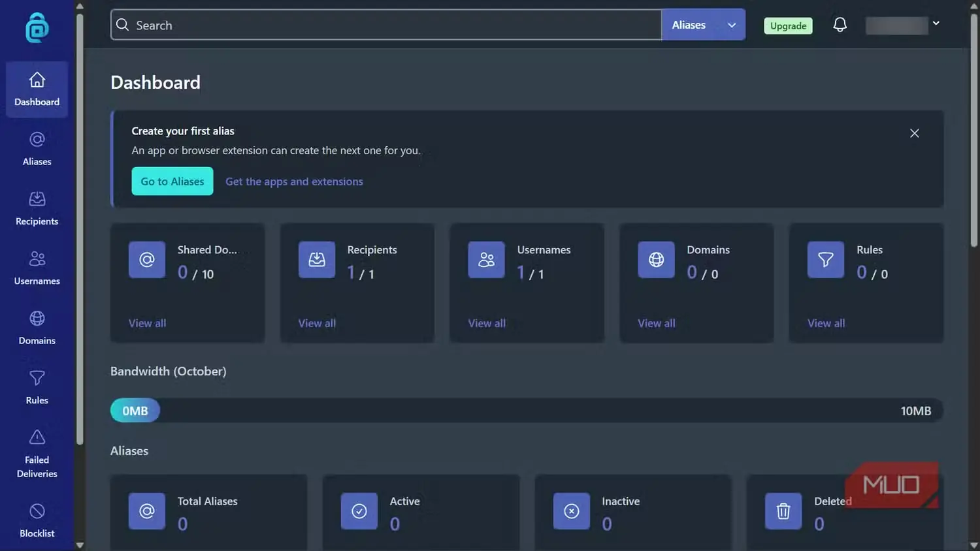The width and height of the screenshot is (980, 551).
Task: View all Rules
Action: (x=826, y=323)
